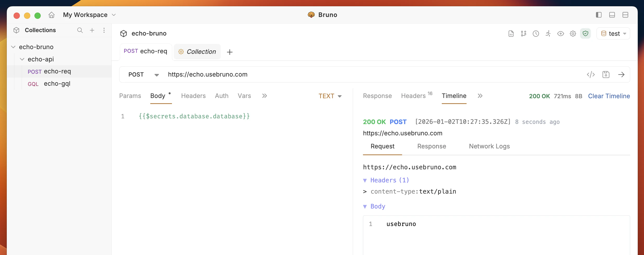Go to the home screen icon
The image size is (644, 255).
pos(51,15)
